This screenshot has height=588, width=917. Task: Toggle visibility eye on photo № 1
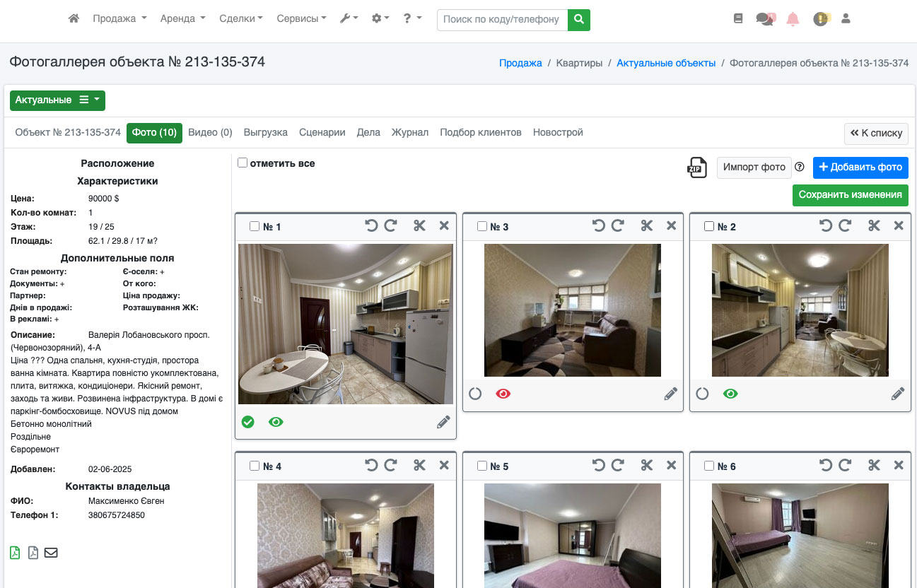276,422
